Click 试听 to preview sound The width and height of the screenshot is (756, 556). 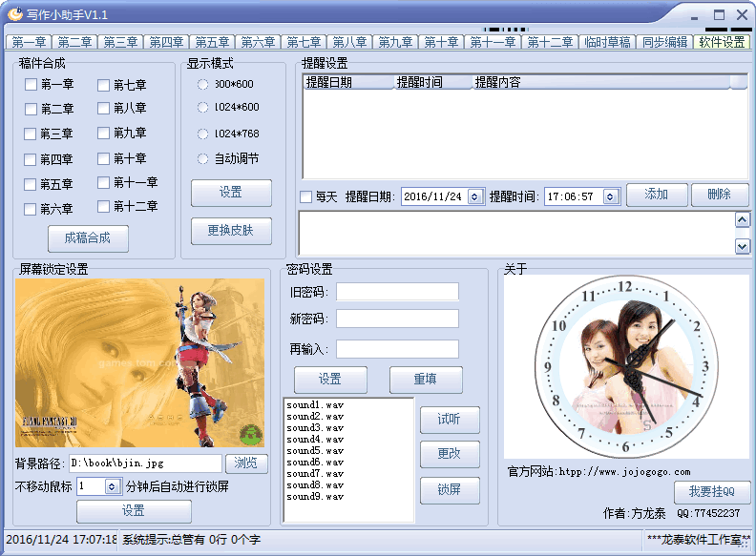pos(450,420)
